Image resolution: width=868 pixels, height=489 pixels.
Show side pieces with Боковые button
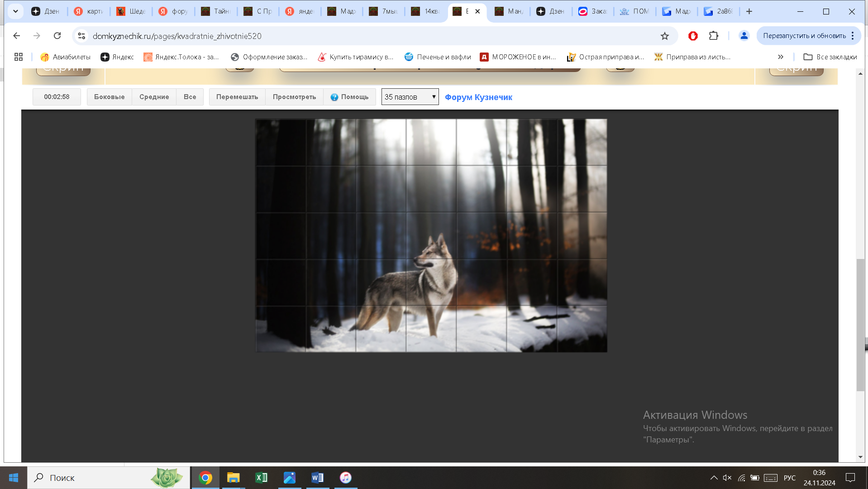109,97
